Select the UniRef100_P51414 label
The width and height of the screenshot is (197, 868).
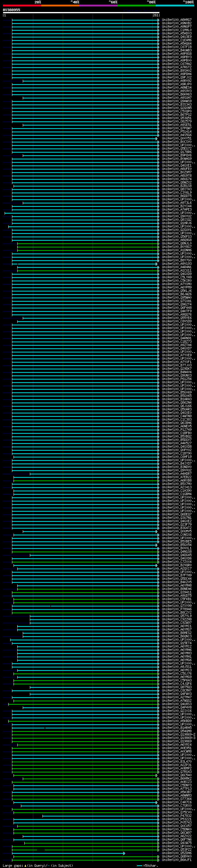(x=177, y=132)
